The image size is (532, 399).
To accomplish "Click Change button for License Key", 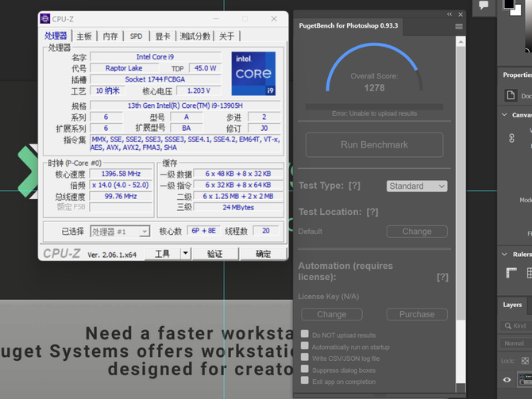I will pyautogui.click(x=332, y=314).
